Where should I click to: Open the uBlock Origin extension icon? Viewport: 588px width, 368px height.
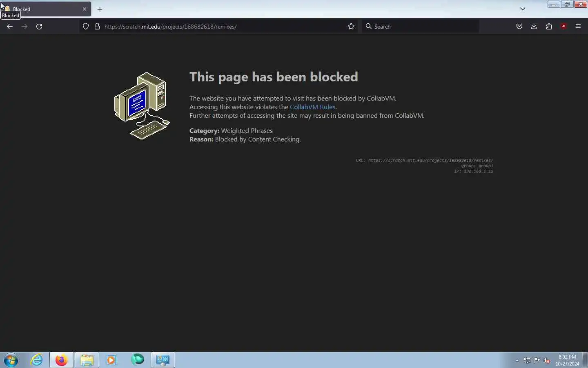pos(563,27)
